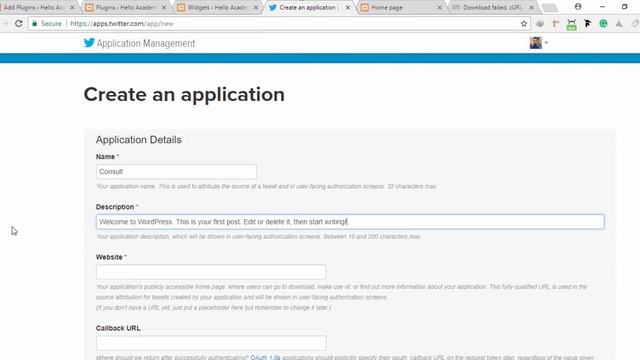Reload the page with the refresh icon

point(18,24)
